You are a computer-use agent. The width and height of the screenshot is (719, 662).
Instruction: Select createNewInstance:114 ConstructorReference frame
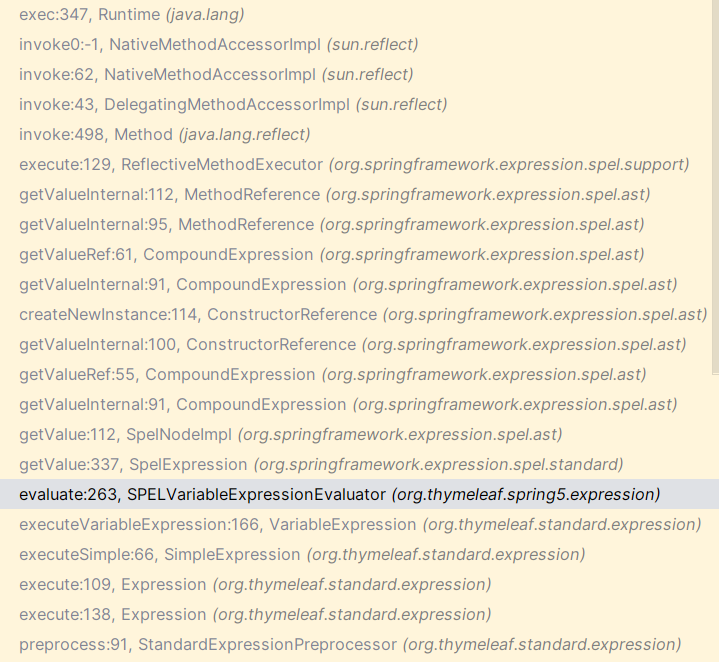point(355,314)
